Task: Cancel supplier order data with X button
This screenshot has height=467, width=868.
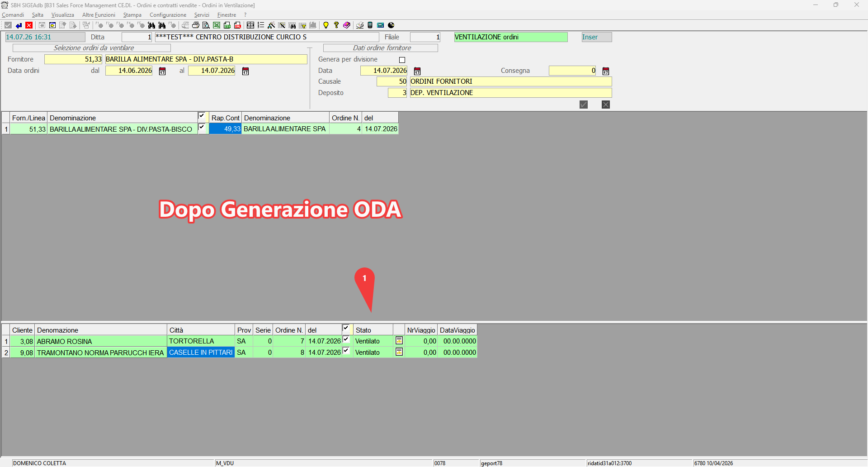Action: tap(606, 105)
